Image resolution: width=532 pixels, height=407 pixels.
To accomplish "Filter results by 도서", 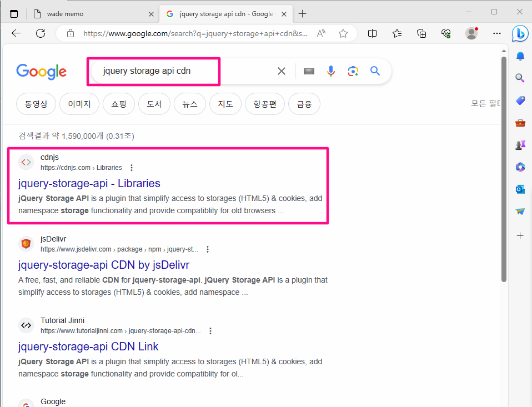I will 154,104.
